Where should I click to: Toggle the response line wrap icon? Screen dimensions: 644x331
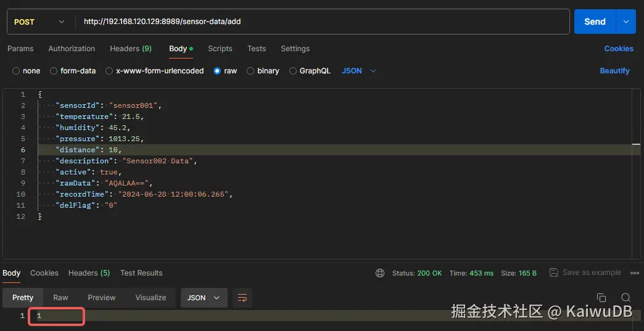pyautogui.click(x=242, y=298)
